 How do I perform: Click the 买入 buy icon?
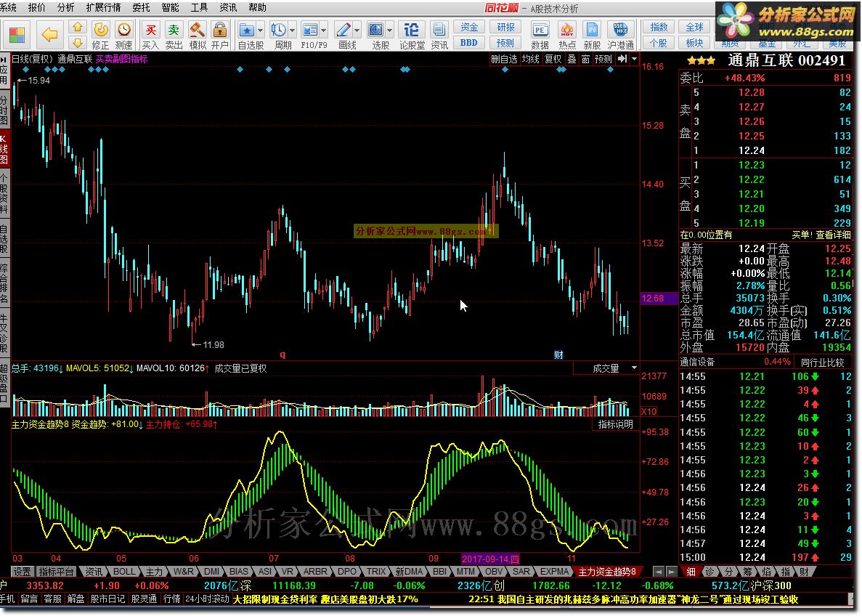tap(150, 35)
